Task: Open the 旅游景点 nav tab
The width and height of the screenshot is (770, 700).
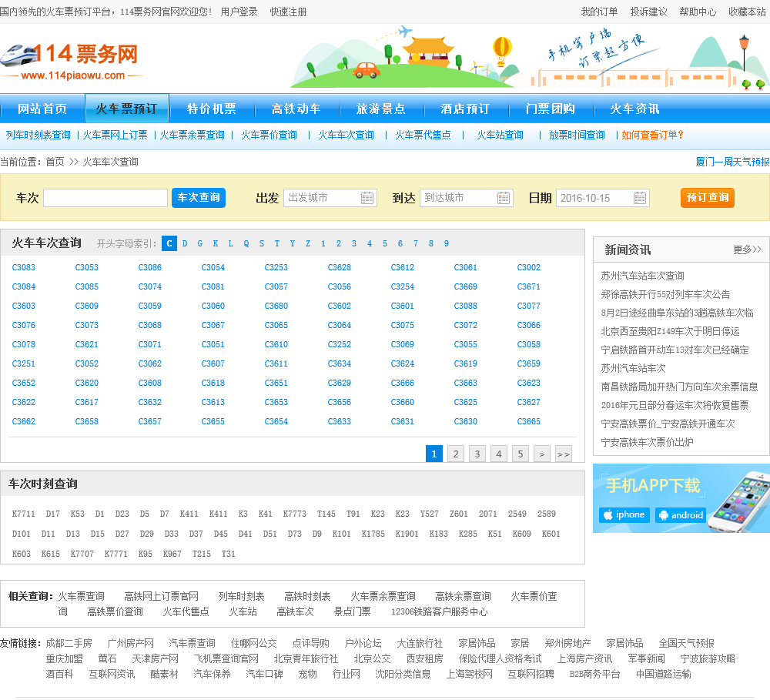Action: click(381, 109)
